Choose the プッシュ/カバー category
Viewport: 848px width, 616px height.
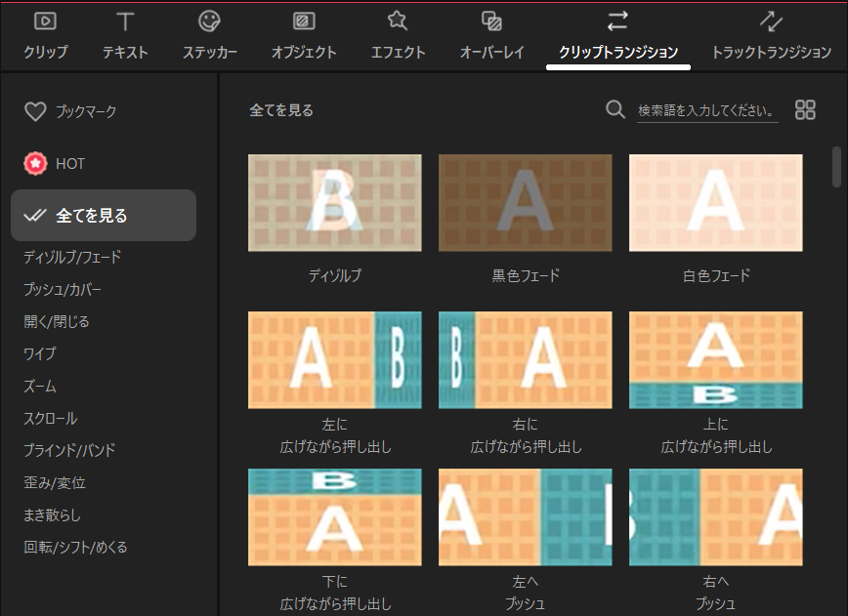pos(63,290)
